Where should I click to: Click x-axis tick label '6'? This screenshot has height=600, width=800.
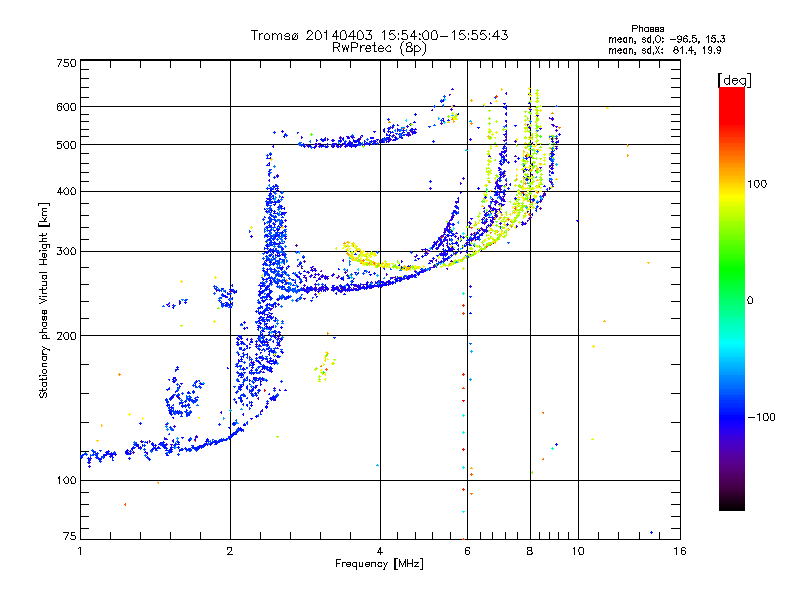pos(467,551)
